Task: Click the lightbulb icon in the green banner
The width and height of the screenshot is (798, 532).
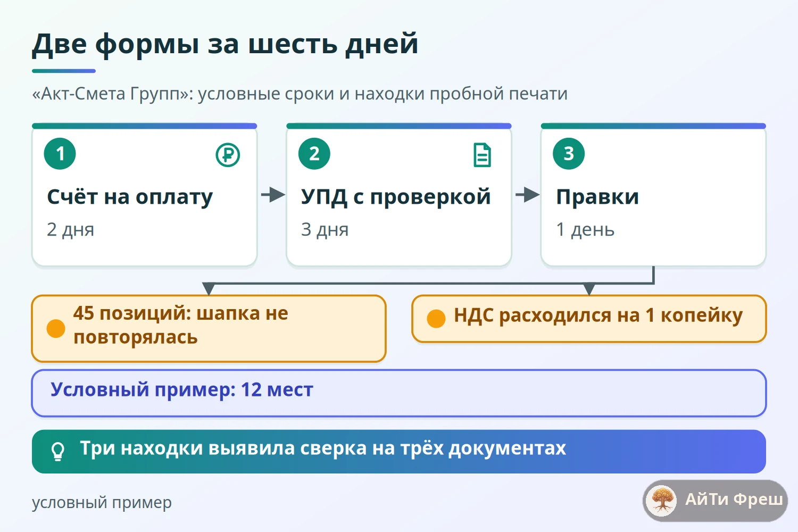Action: point(57,452)
